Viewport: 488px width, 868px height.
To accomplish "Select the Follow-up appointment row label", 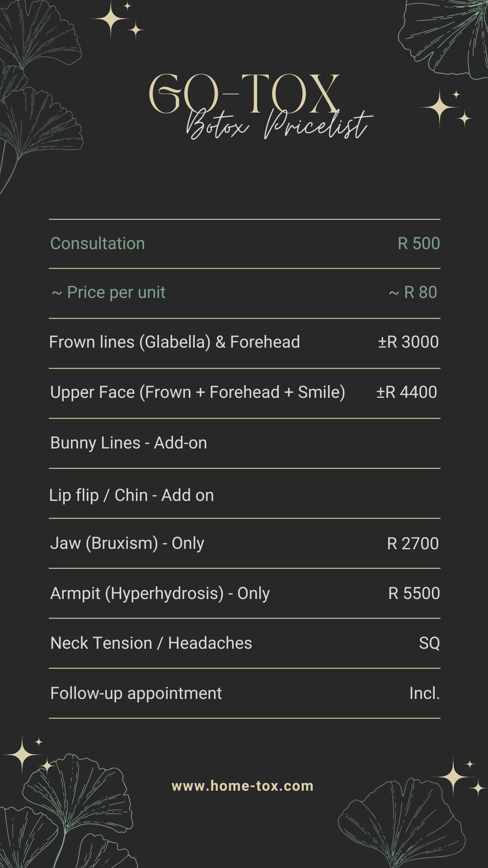I will pyautogui.click(x=136, y=693).
